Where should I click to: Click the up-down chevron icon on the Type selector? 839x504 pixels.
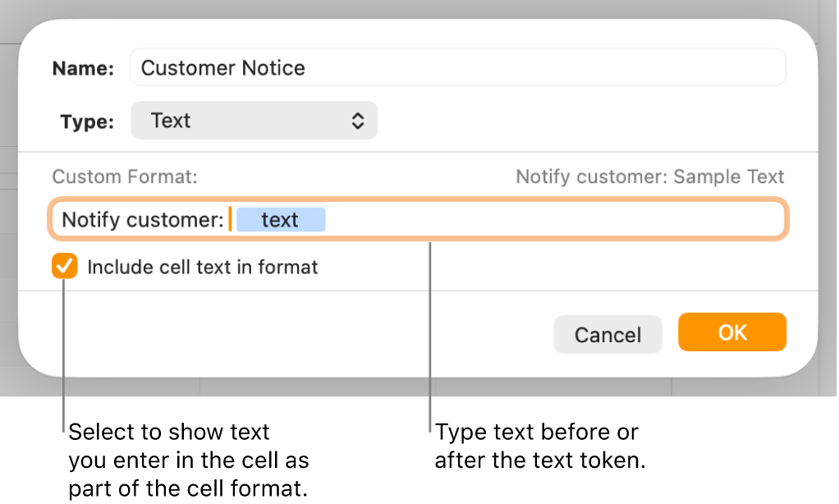coord(358,120)
